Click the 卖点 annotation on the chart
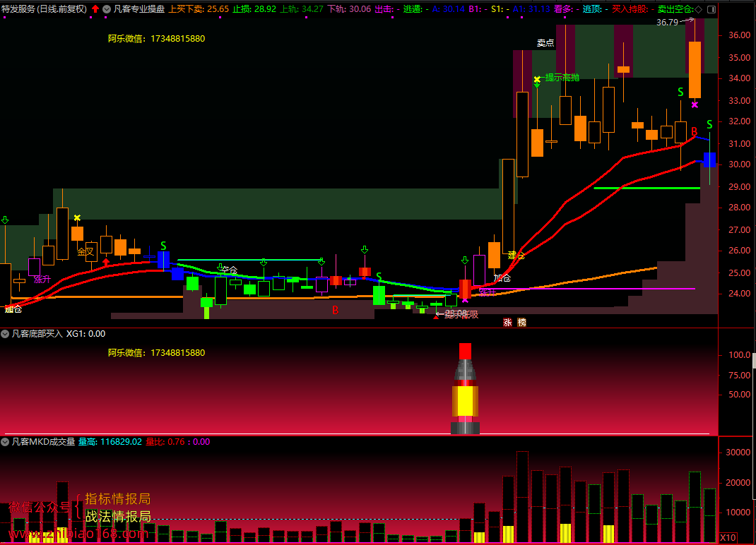 [x=545, y=43]
